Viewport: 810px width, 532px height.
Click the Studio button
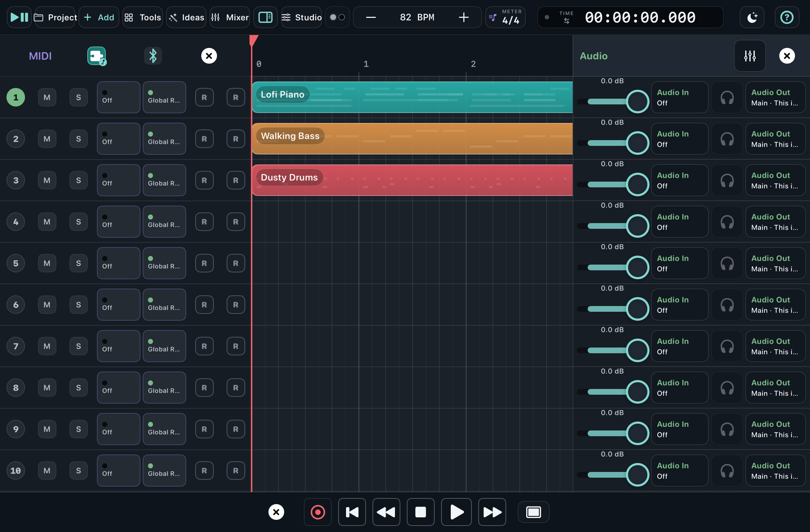(301, 17)
